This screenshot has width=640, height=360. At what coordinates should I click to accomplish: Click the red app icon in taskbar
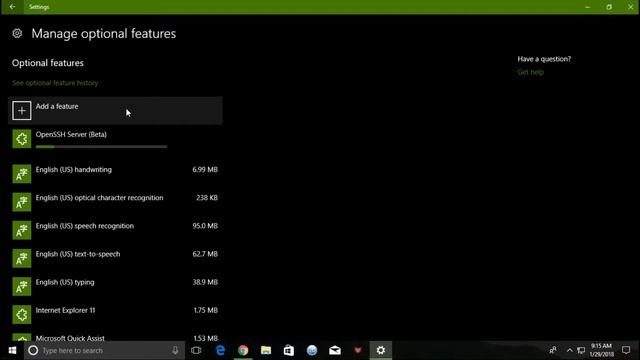[x=358, y=350]
